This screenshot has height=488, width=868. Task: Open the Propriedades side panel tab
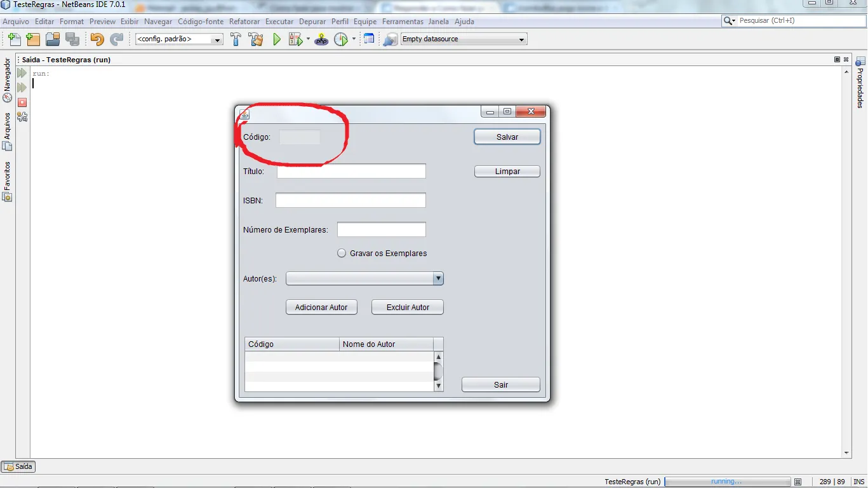(860, 83)
